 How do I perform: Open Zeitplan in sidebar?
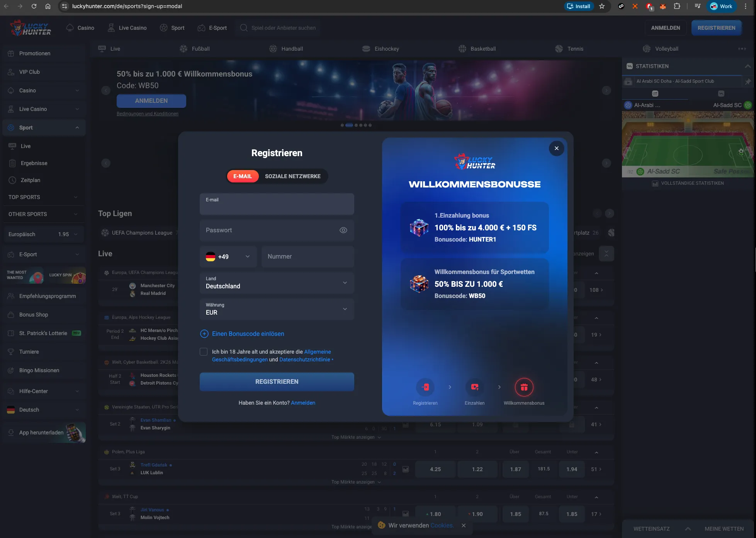[x=44, y=180]
